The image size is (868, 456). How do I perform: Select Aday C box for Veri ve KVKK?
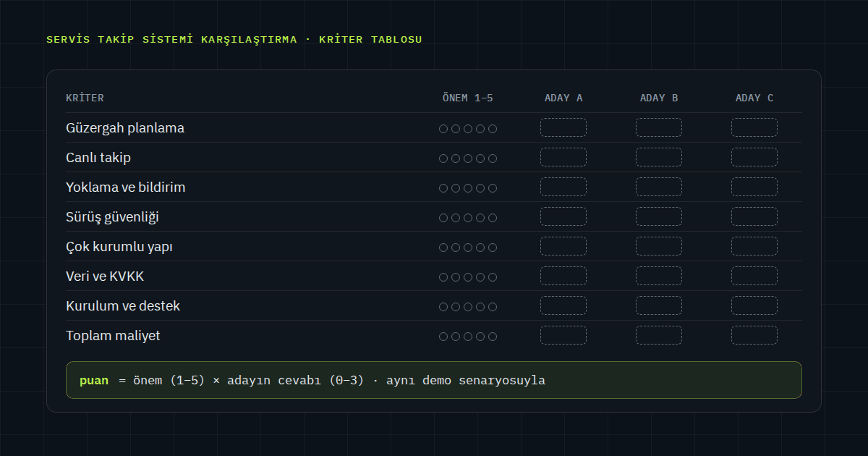click(x=754, y=276)
